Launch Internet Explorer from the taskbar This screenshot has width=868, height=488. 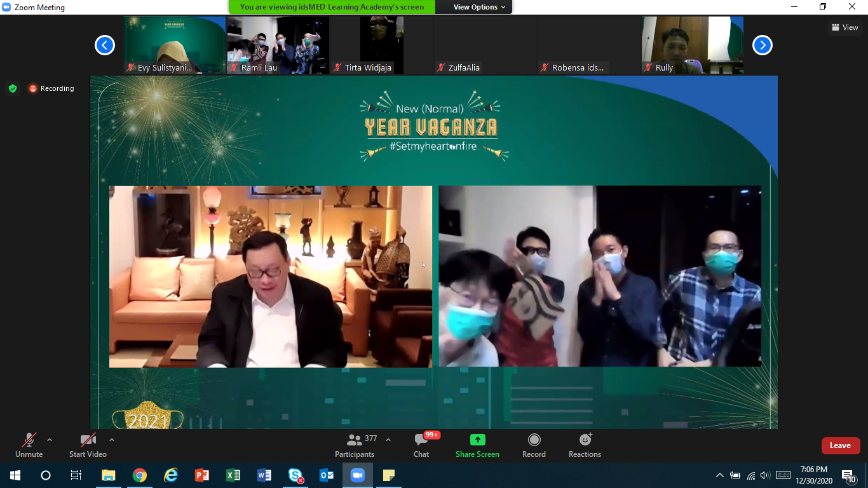pyautogui.click(x=171, y=475)
